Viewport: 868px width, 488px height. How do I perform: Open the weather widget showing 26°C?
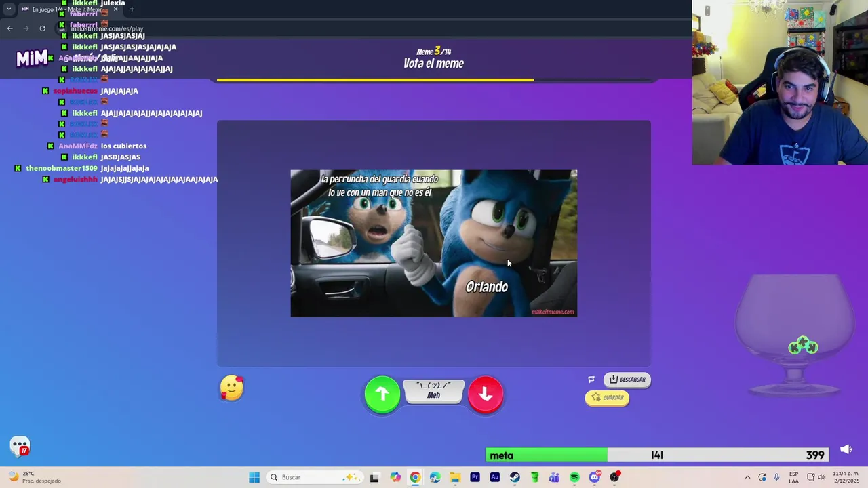point(35,477)
